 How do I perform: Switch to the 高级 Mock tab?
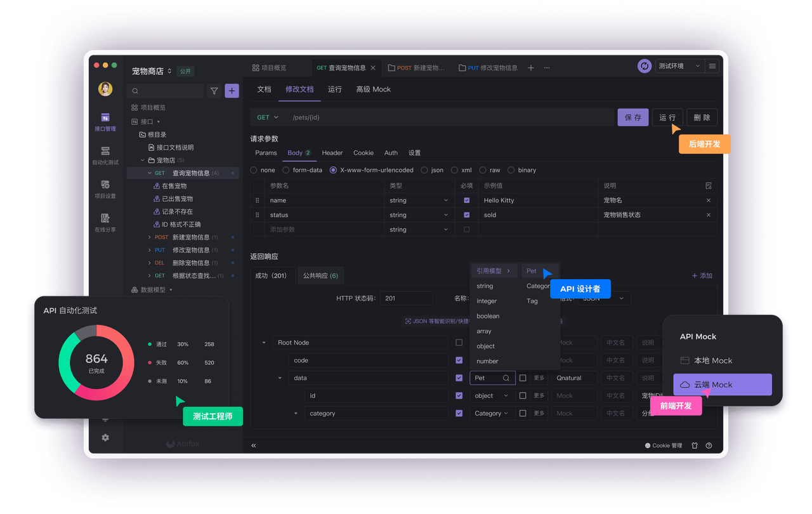click(373, 89)
